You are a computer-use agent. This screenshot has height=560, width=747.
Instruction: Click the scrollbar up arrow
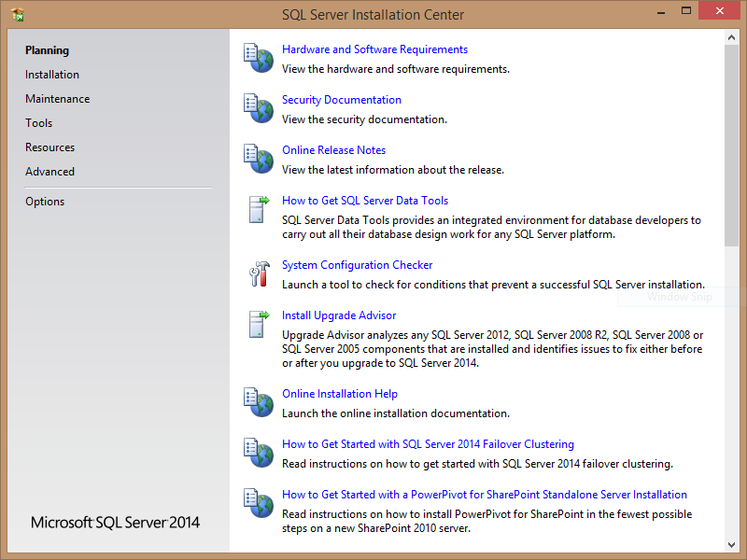coord(731,36)
